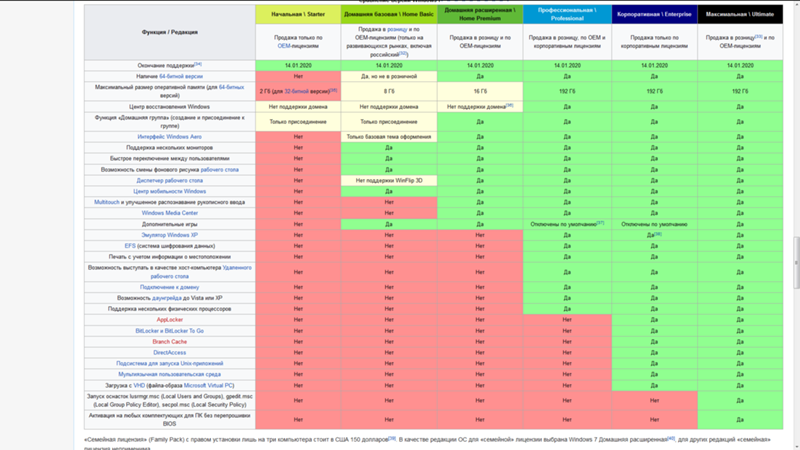
Task: Open 'Интерфейс Windows Aero' link
Action: click(169, 137)
